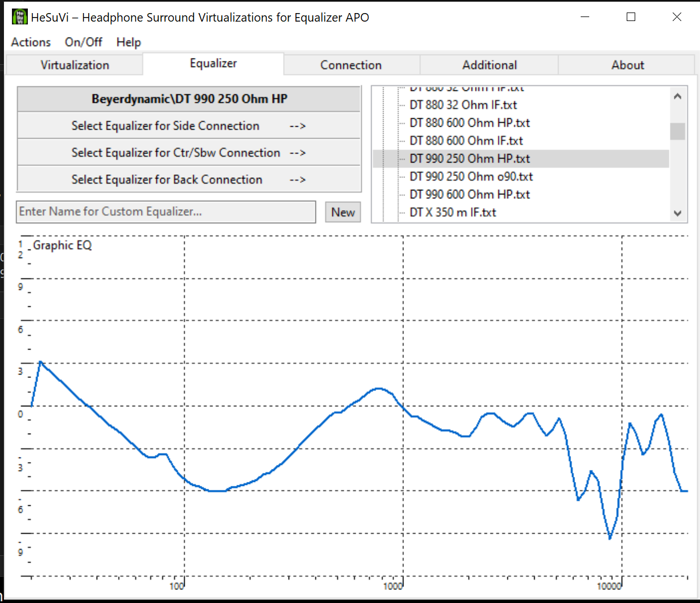
Task: Click Select Equalizer for Back Connection
Action: pos(189,180)
